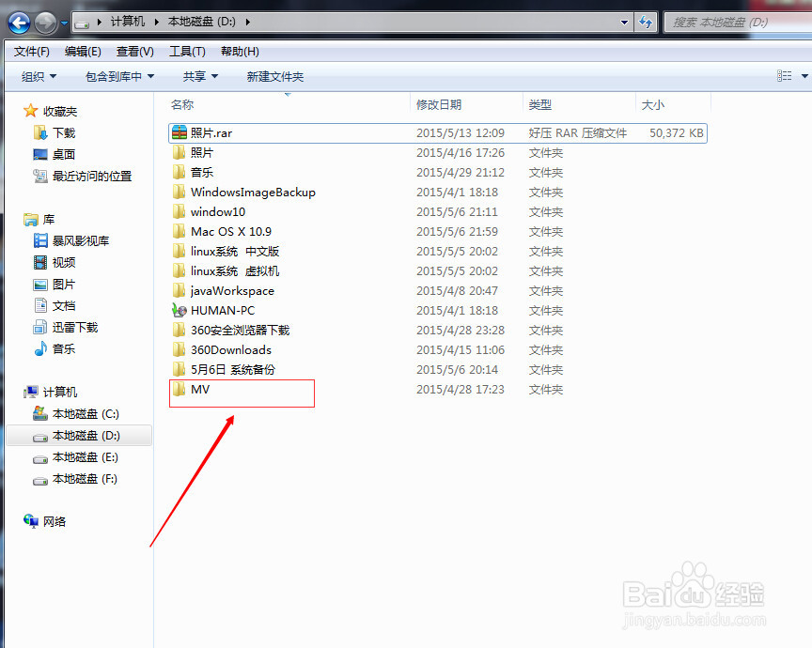
Task: Click the change view icon in toolbar
Action: (784, 76)
